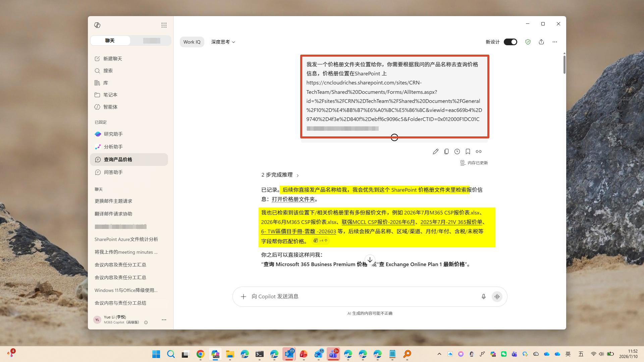Viewport: 644px width, 362px height.
Task: Open the 库 library item
Action: tap(129, 83)
